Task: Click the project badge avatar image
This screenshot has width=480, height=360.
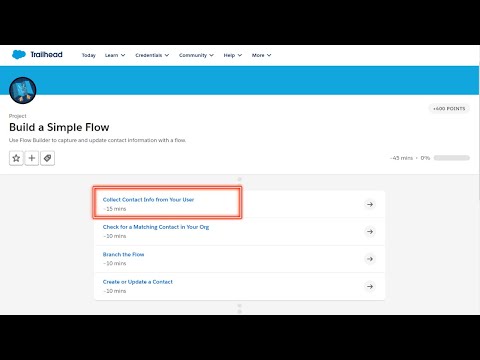Action: pos(23,90)
